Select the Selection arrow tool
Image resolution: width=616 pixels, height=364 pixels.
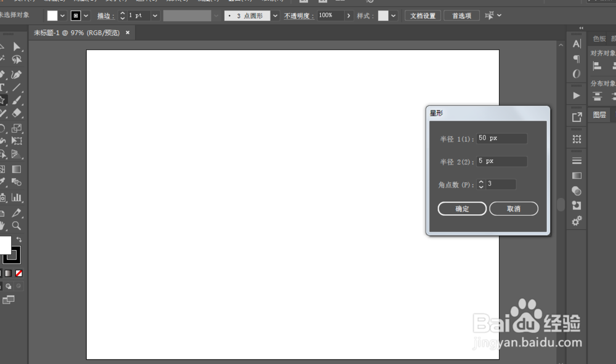(17, 47)
